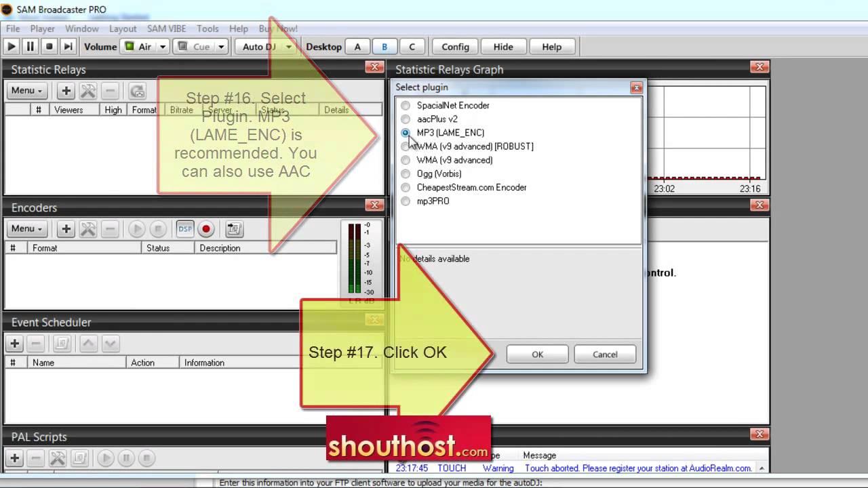
Task: Open the Layout menu
Action: click(x=123, y=28)
